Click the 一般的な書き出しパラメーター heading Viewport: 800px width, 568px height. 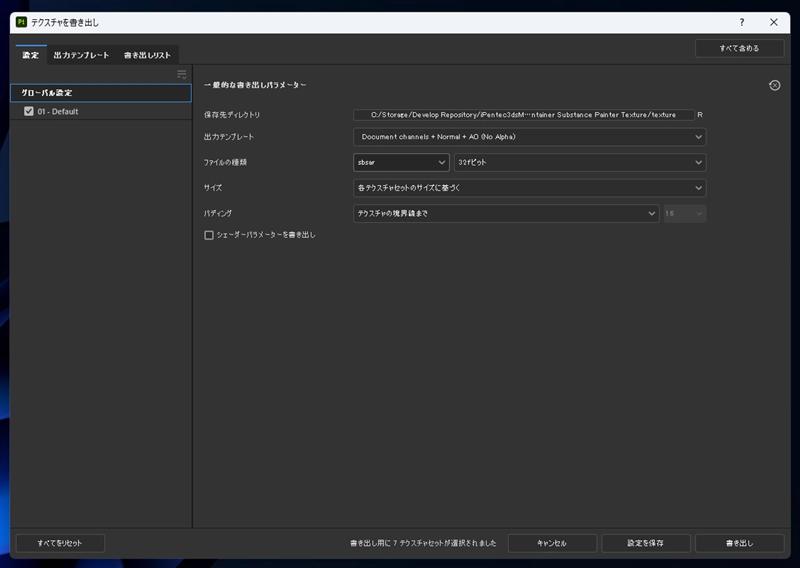[255, 85]
